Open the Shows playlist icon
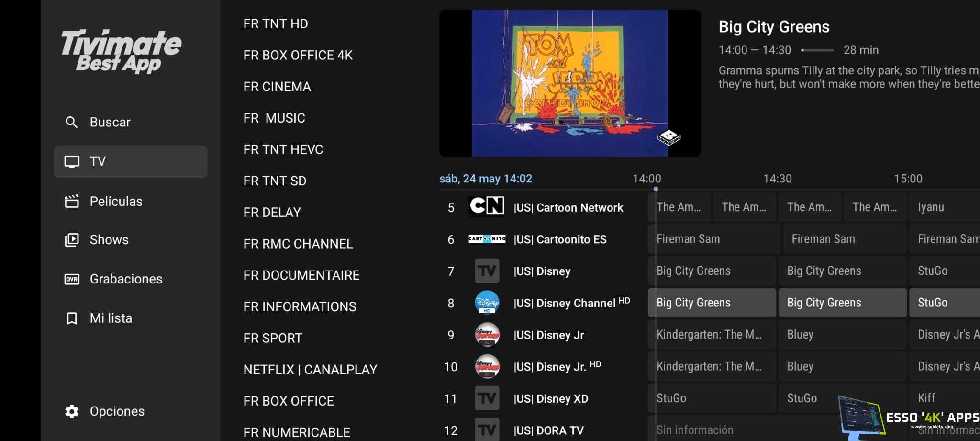Screen dimensions: 980x441 72,239
